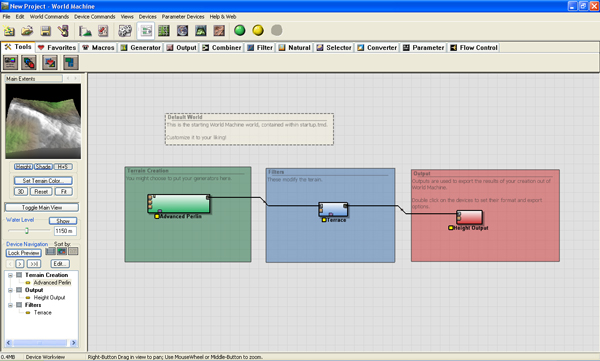Screen dimensions: 600x361
Task: Click the project settings wrench icon
Action: click(x=64, y=31)
